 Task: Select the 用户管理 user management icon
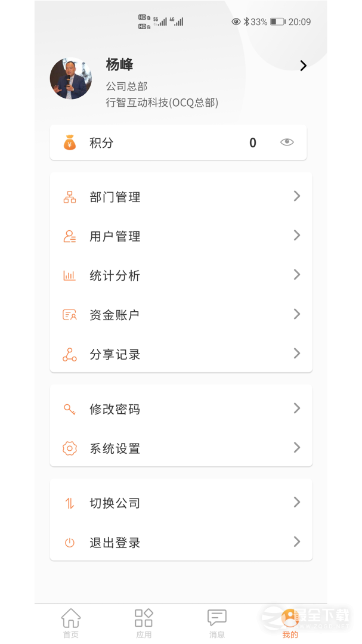(70, 236)
